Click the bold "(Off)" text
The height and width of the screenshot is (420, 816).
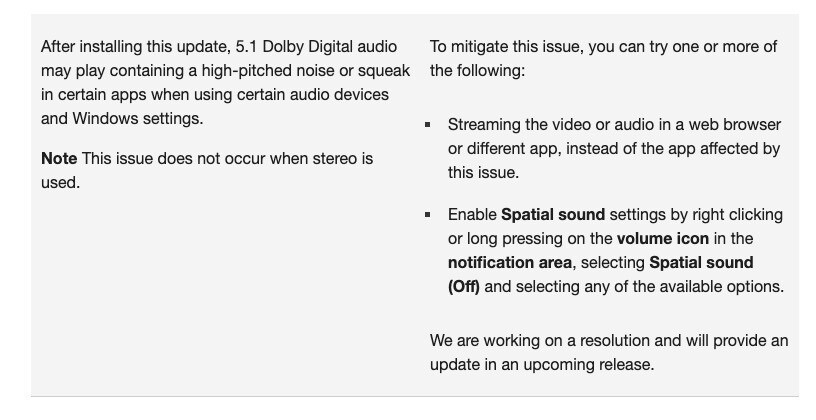tap(464, 287)
